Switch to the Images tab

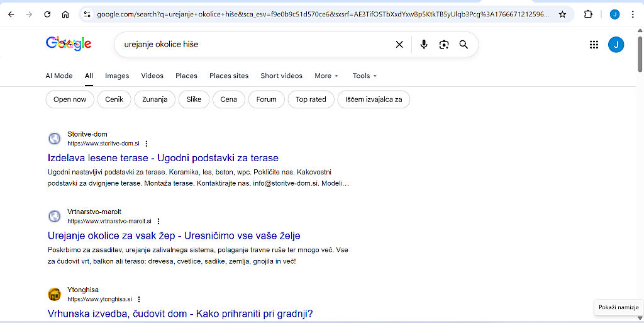117,76
